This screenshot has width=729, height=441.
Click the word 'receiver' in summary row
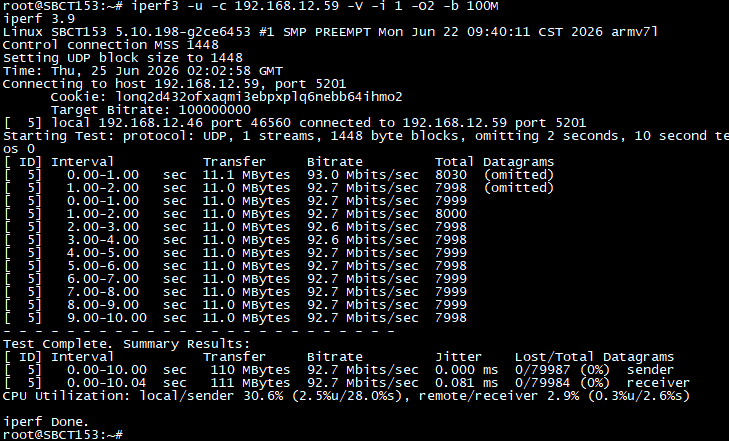click(658, 383)
